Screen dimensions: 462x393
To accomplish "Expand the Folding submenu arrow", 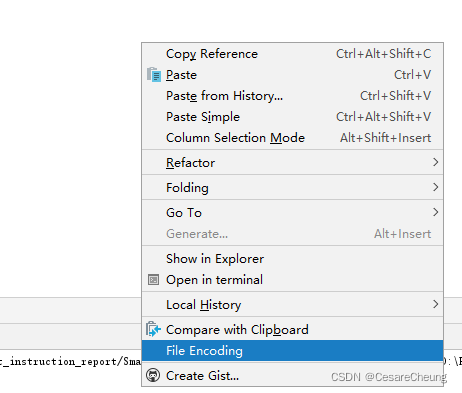I will (x=435, y=187).
